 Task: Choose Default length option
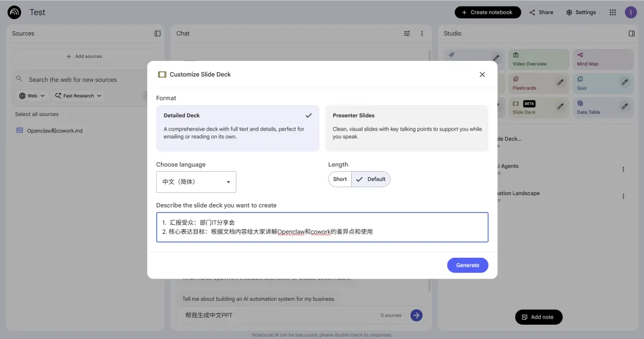(x=371, y=179)
